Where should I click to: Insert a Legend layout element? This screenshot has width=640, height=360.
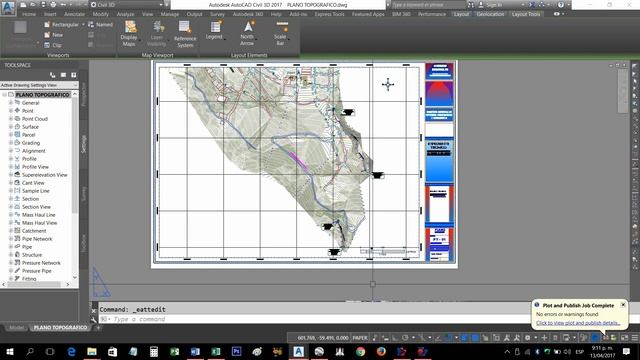click(215, 31)
